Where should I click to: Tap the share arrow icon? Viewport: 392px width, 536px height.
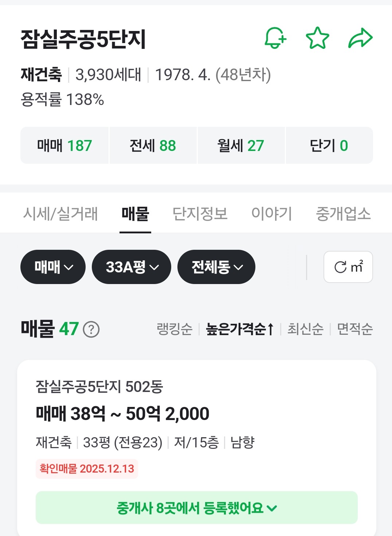pyautogui.click(x=360, y=38)
